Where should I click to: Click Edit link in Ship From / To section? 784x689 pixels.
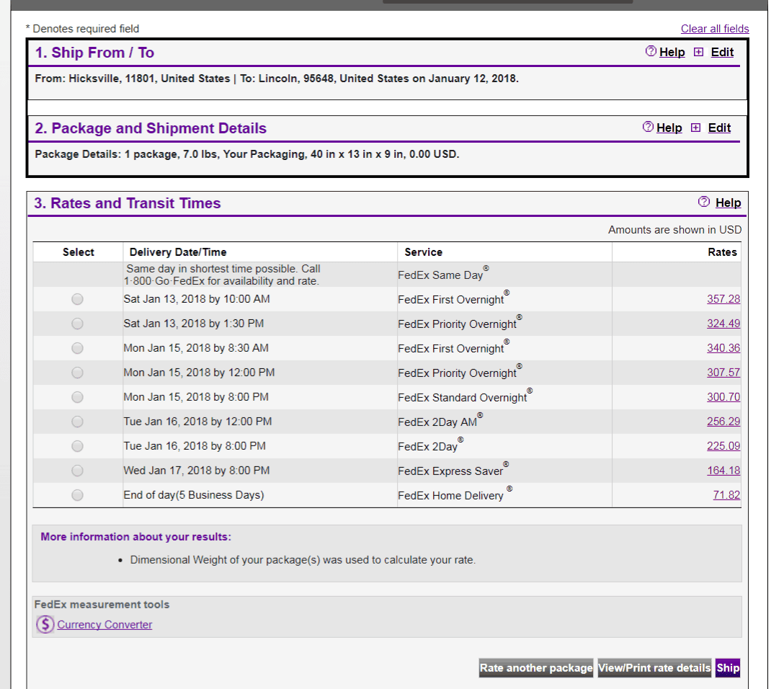pyautogui.click(x=722, y=52)
